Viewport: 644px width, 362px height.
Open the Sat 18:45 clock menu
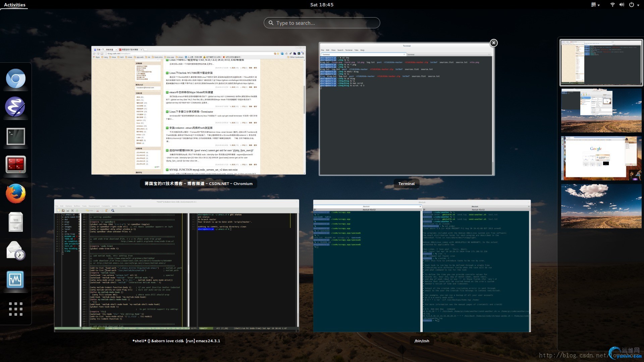point(322,5)
